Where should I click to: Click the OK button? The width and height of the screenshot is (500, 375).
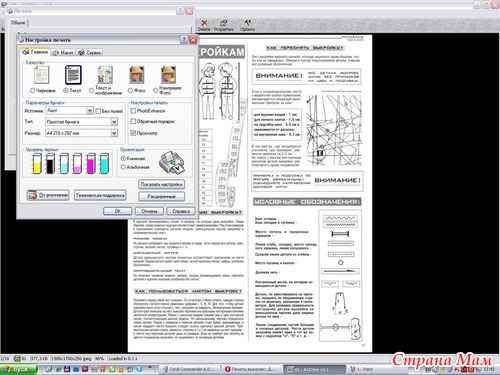click(x=118, y=211)
